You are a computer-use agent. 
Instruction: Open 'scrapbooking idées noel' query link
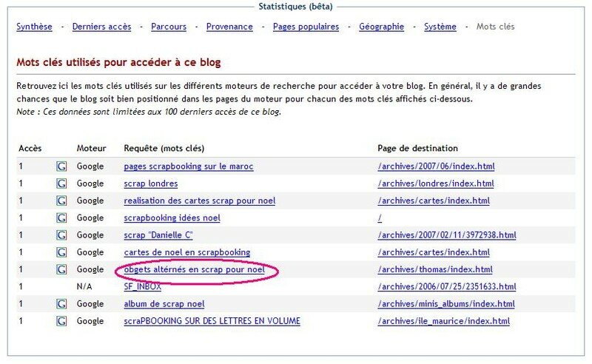[x=172, y=218]
